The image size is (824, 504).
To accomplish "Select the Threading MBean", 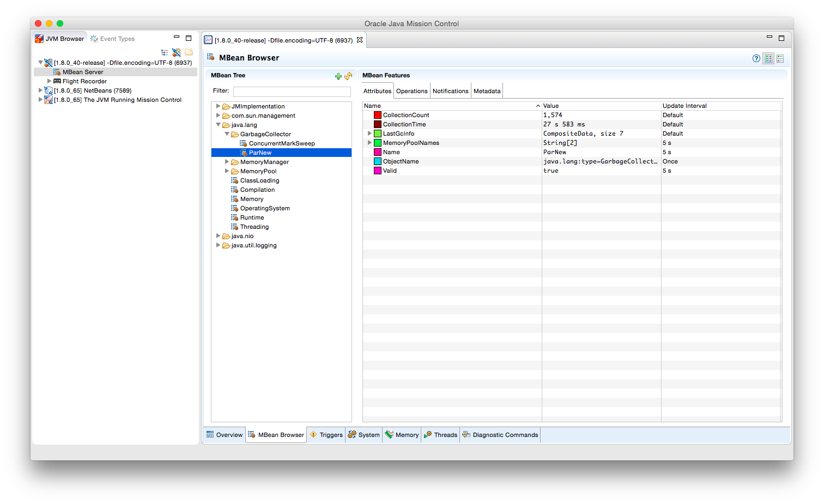I will pyautogui.click(x=255, y=227).
